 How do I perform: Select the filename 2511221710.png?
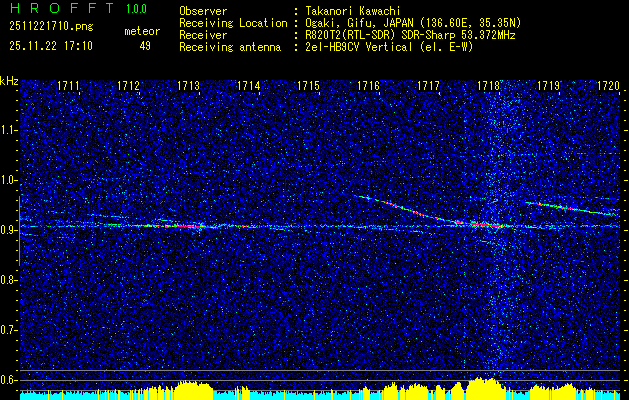tap(51, 27)
